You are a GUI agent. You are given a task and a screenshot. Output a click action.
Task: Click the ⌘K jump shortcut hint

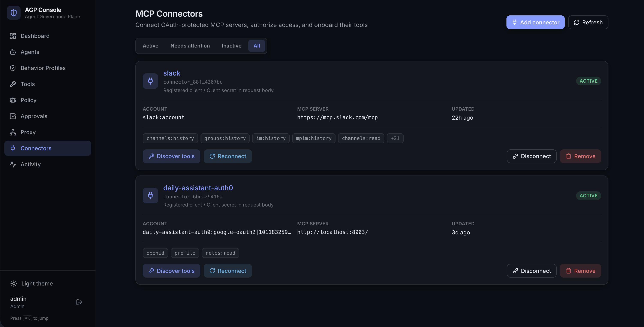pos(27,318)
